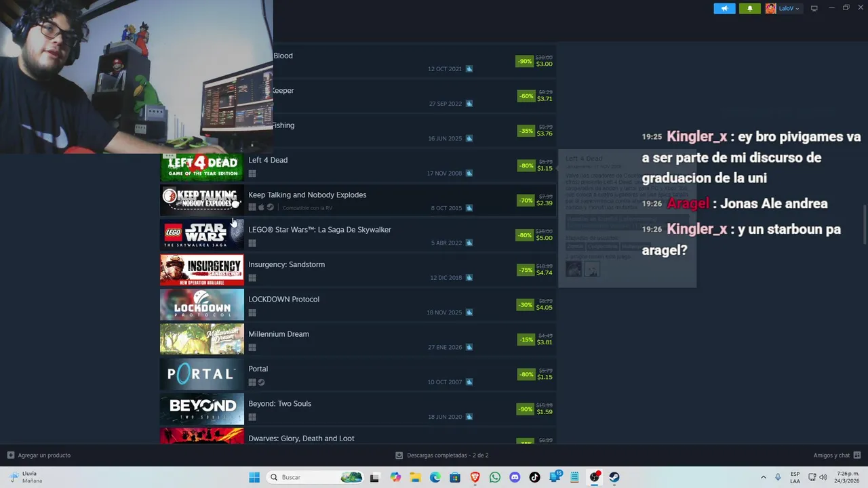Open the Brave browser taskbar icon

(475, 477)
